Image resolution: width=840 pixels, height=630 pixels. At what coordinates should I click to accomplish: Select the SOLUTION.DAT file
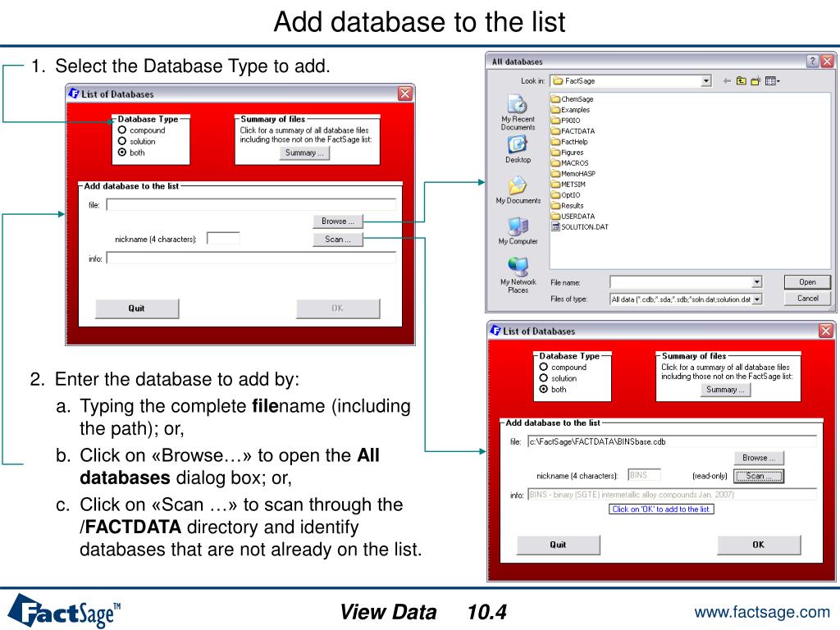tap(580, 227)
